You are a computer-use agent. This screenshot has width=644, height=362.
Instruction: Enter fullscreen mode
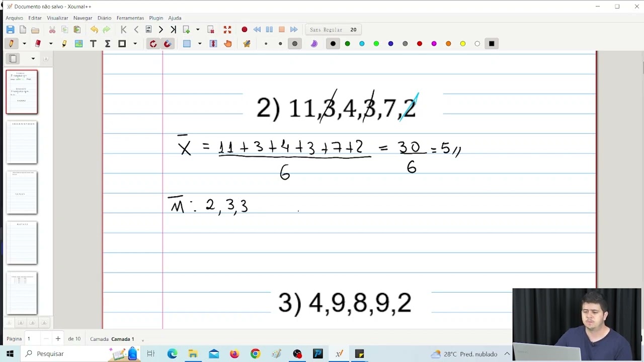227,30
